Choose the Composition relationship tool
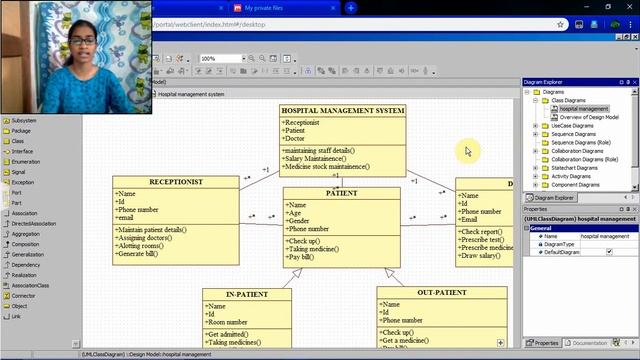The height and width of the screenshot is (360, 640). tap(21, 244)
